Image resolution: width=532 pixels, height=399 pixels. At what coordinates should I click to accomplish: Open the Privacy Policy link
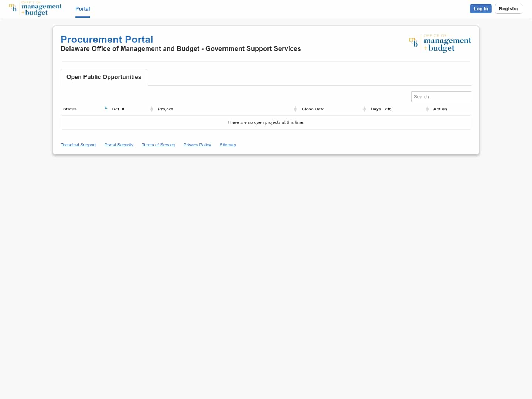197,145
